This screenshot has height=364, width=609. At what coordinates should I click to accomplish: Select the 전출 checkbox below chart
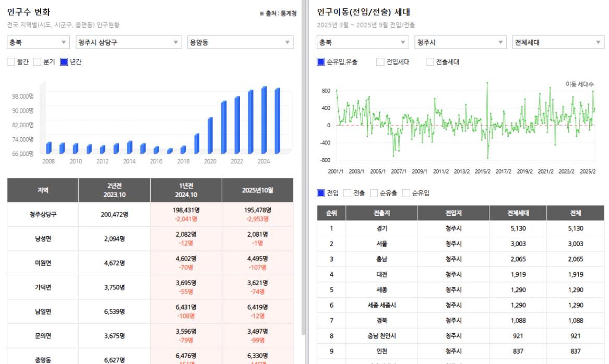(347, 193)
